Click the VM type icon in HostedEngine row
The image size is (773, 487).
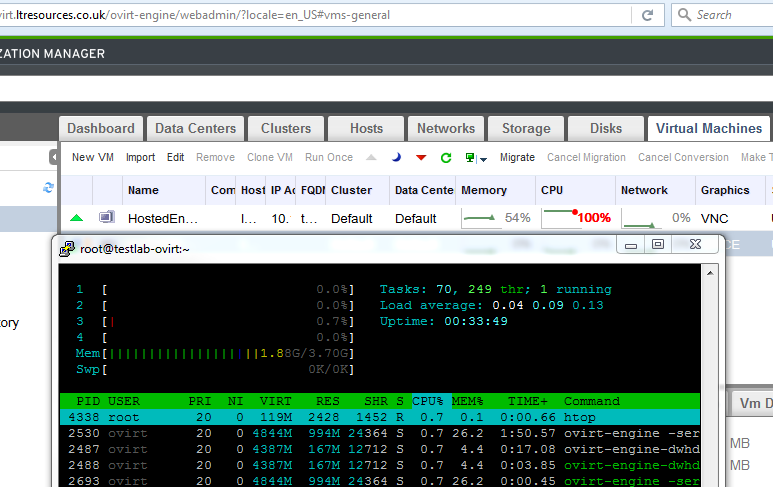[106, 217]
